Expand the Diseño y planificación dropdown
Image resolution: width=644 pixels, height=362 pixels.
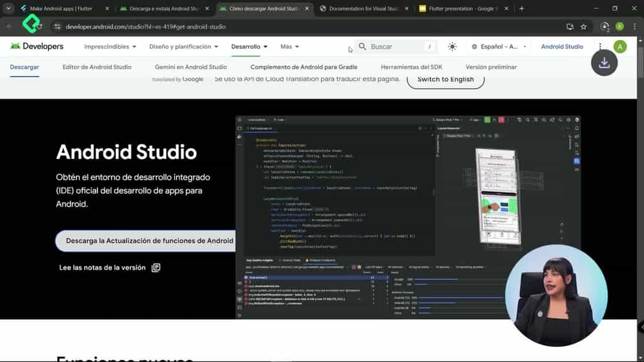point(184,47)
